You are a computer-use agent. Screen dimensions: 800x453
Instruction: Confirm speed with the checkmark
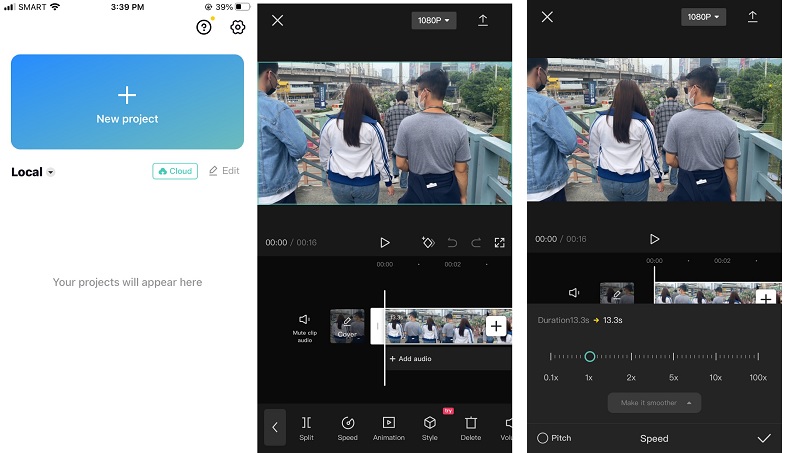764,438
